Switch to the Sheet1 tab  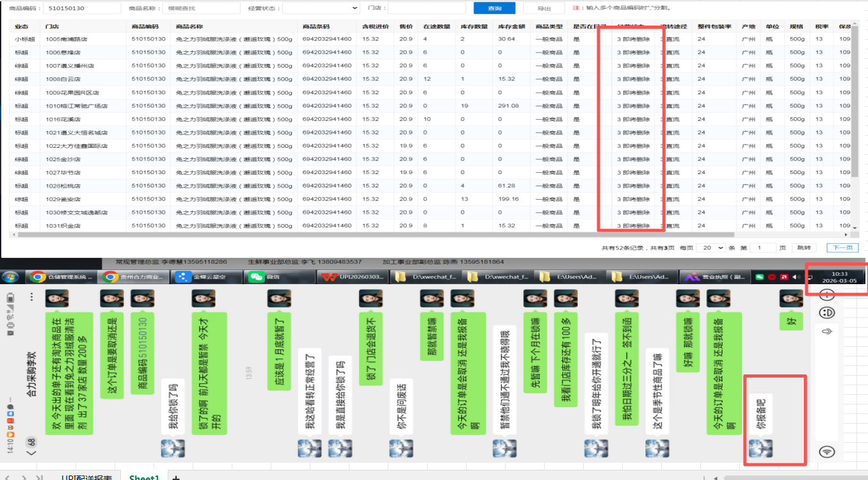(x=143, y=477)
